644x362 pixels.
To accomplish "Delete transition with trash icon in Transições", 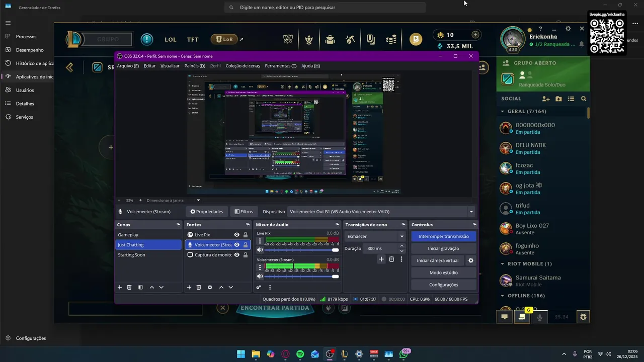I will pos(391,259).
